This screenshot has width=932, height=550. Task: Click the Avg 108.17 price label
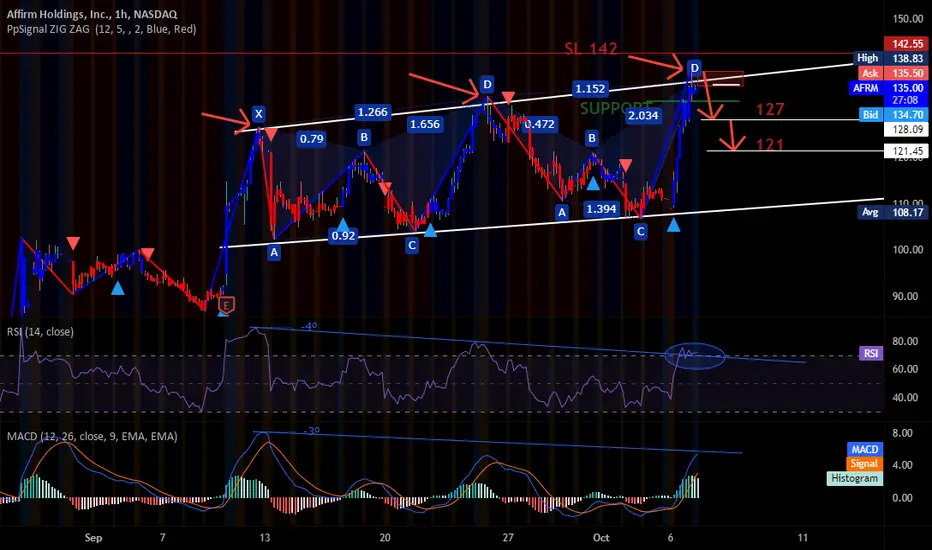pos(893,212)
